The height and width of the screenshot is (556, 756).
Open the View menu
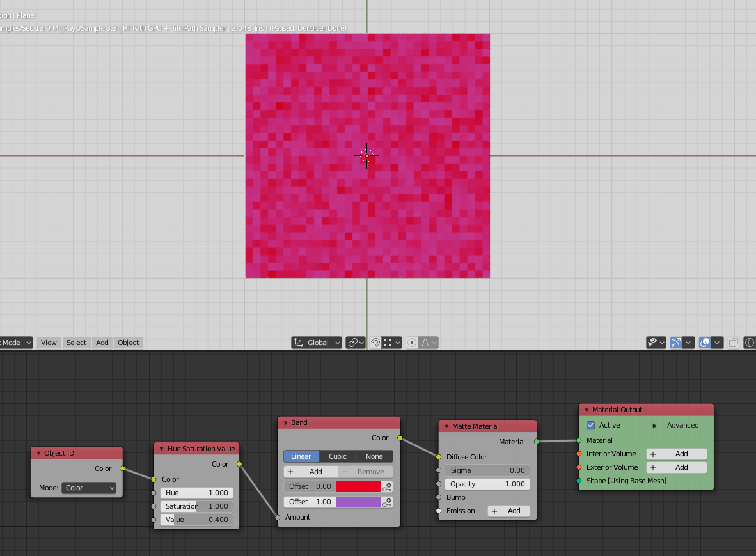[x=49, y=343]
